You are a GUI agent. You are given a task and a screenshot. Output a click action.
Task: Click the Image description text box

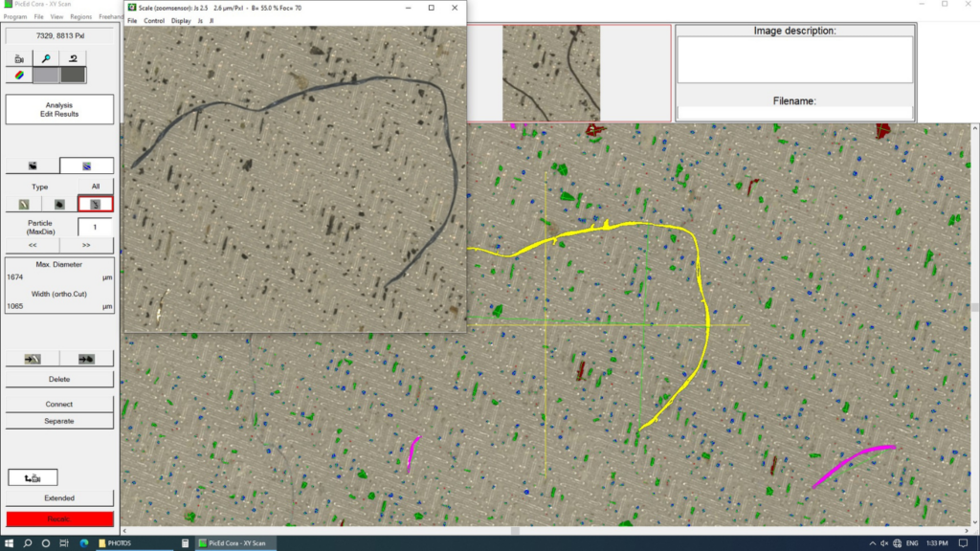[794, 59]
